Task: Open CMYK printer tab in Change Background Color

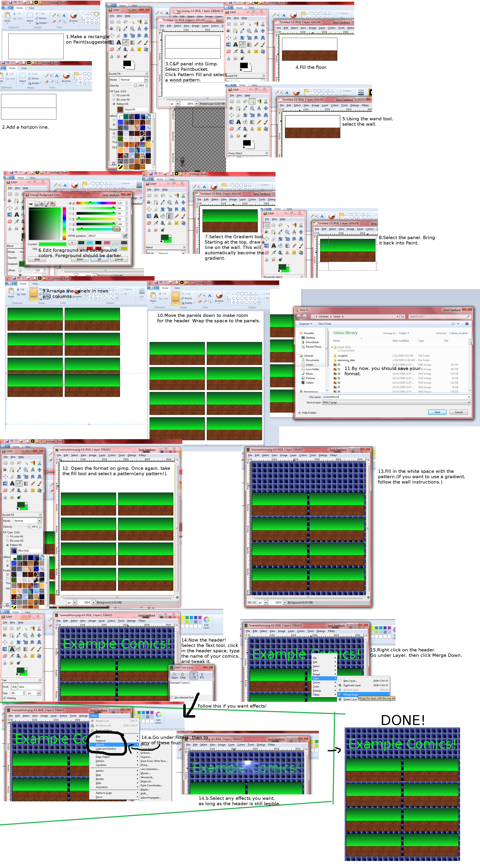Action: (37, 204)
